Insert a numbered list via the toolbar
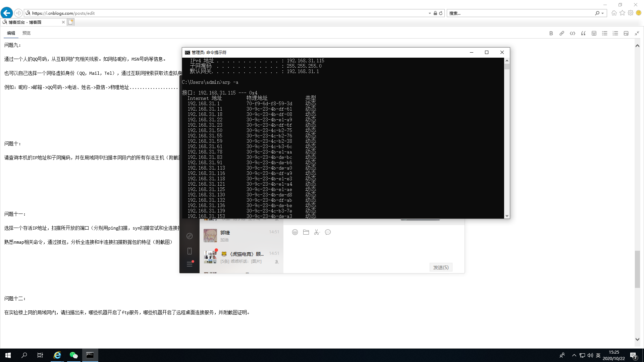 point(615,33)
